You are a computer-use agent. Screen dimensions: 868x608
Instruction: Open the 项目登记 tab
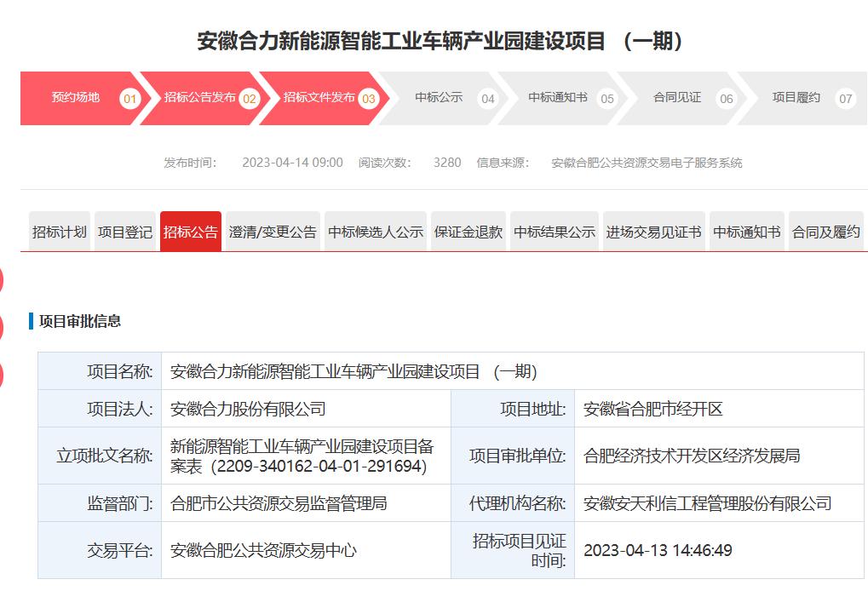[x=124, y=232]
